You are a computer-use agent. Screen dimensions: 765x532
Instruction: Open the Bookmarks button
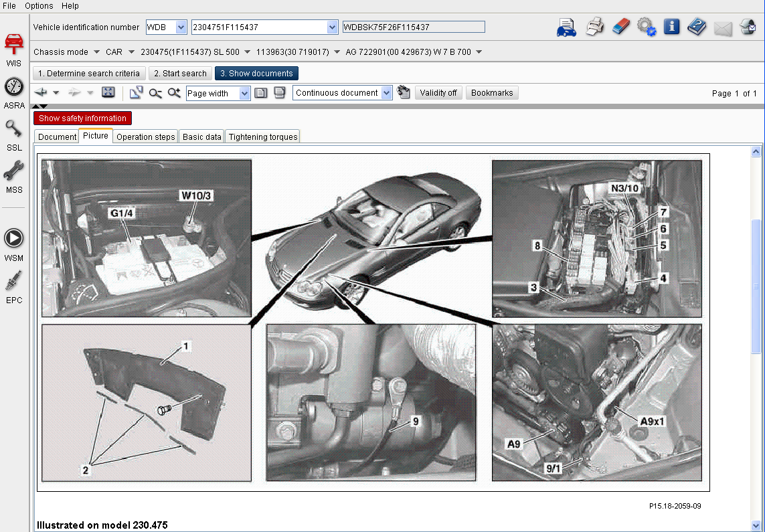click(492, 92)
